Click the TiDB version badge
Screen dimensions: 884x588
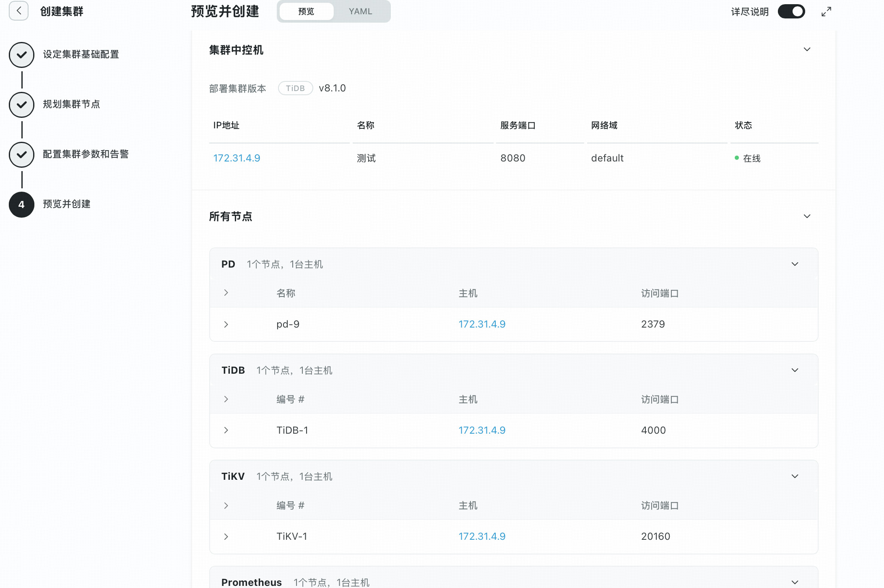pyautogui.click(x=295, y=88)
